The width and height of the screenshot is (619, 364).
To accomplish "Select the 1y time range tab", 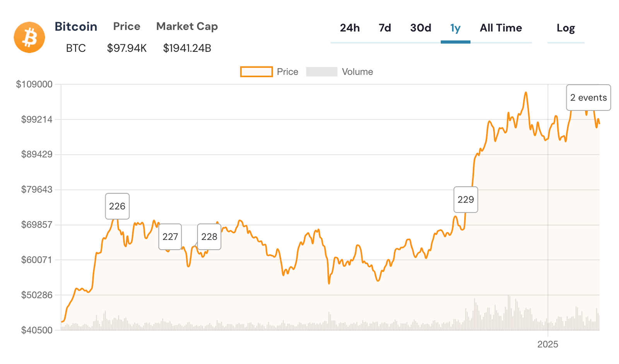I will (455, 28).
